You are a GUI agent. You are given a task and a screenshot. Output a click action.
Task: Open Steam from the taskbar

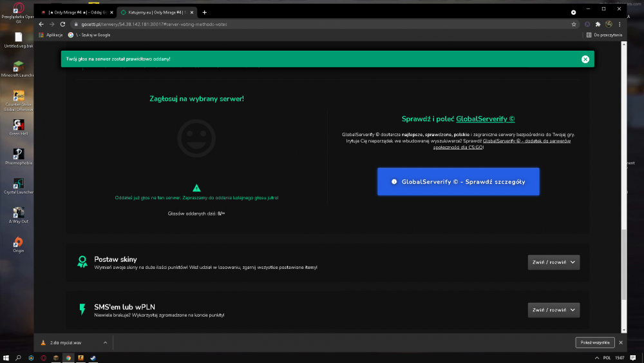coord(93,358)
